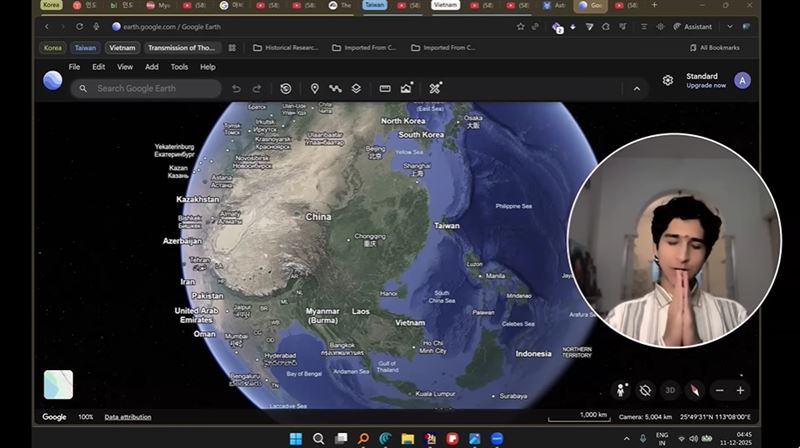Viewport: 800px width, 448px height.
Task: Click the Indonesia map label
Action: point(533,354)
